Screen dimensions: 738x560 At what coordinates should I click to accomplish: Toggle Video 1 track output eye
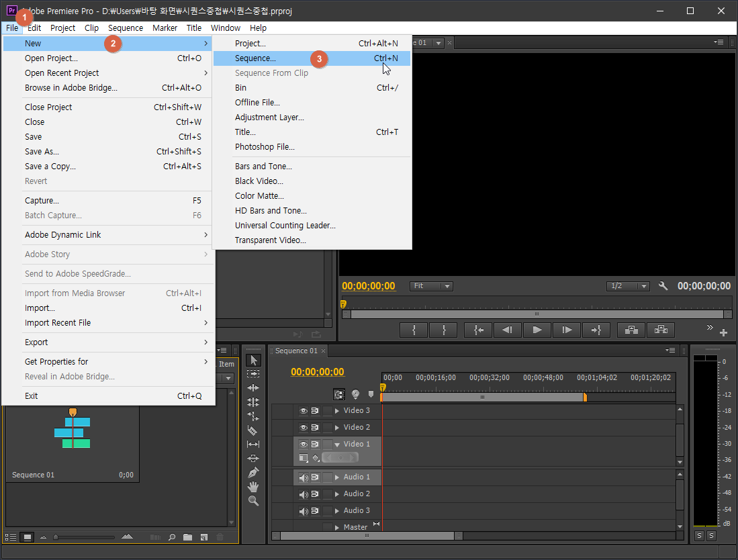(304, 445)
